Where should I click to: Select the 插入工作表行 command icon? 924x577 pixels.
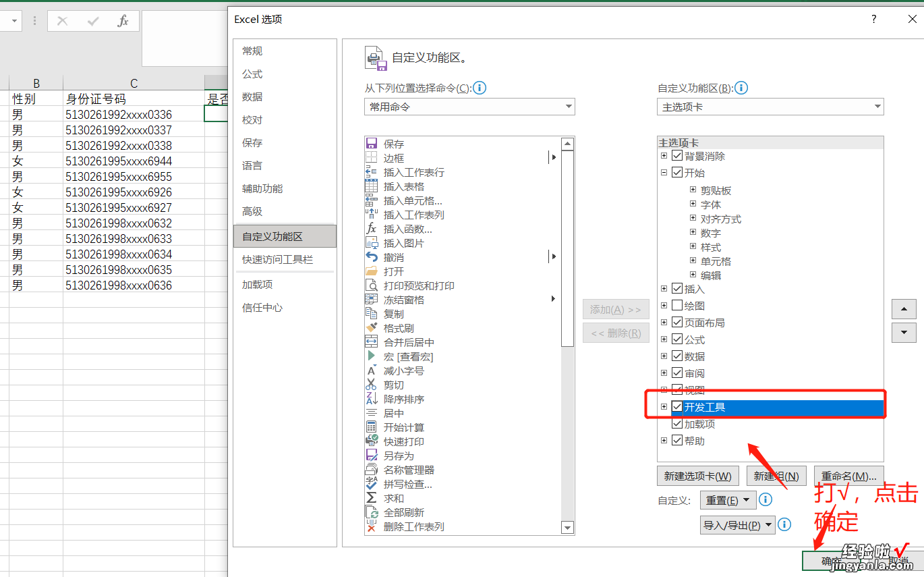[x=371, y=172]
